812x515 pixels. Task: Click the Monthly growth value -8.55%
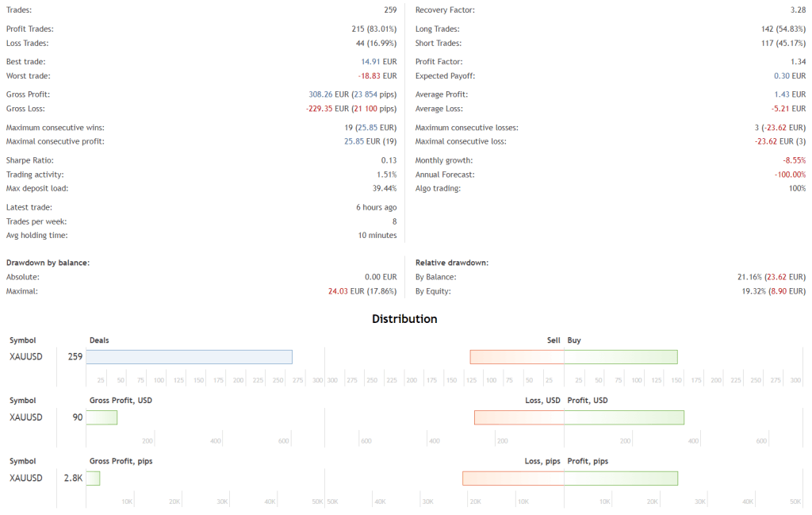pyautogui.click(x=791, y=160)
